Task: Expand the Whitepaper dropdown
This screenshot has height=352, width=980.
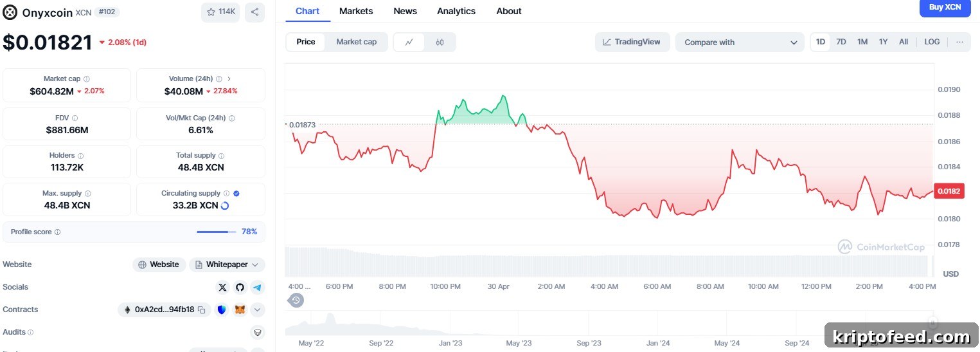Action: [227, 264]
